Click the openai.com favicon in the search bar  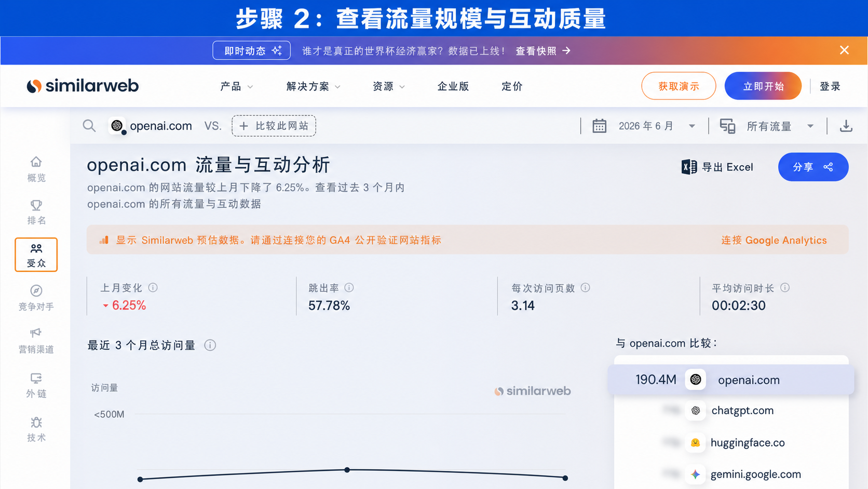tap(117, 126)
